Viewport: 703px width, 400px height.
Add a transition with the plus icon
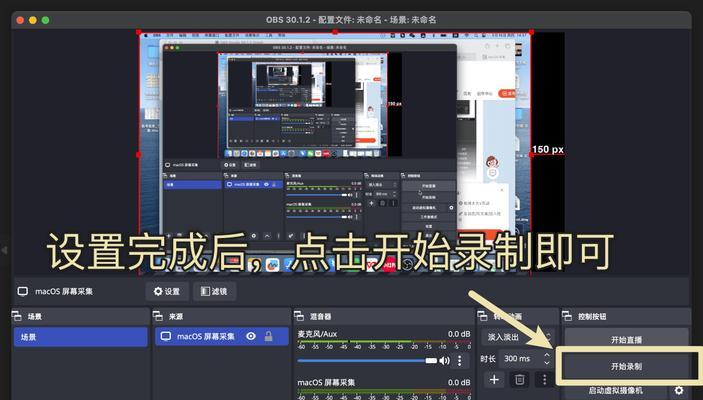494,380
